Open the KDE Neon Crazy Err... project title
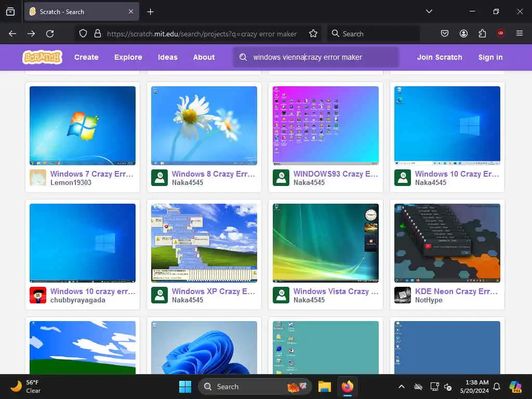Viewport: 532px width, 399px height. click(x=457, y=291)
